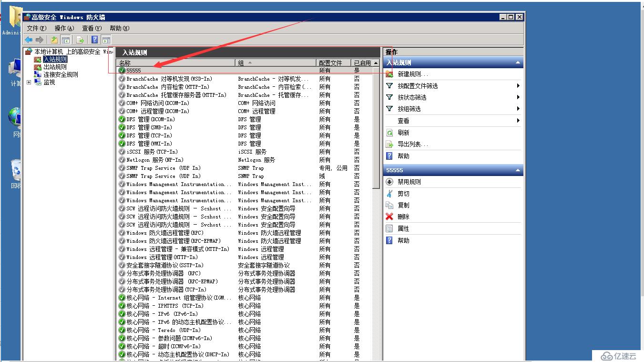
Task: Open the 按组筛选 filter submenu
Action: pos(409,109)
